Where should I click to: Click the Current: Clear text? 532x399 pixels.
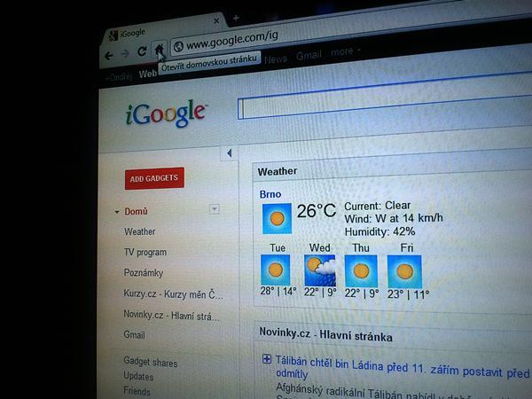pyautogui.click(x=378, y=206)
